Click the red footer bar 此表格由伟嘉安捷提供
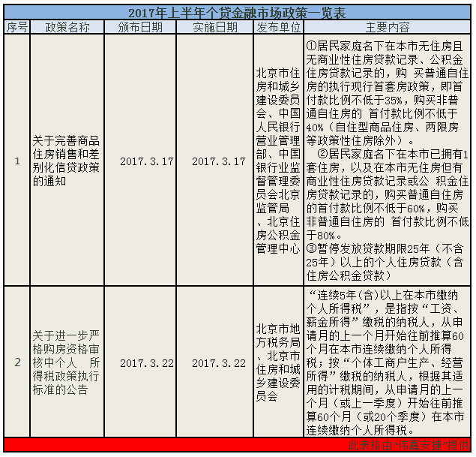The width and height of the screenshot is (476, 457). [x=238, y=446]
